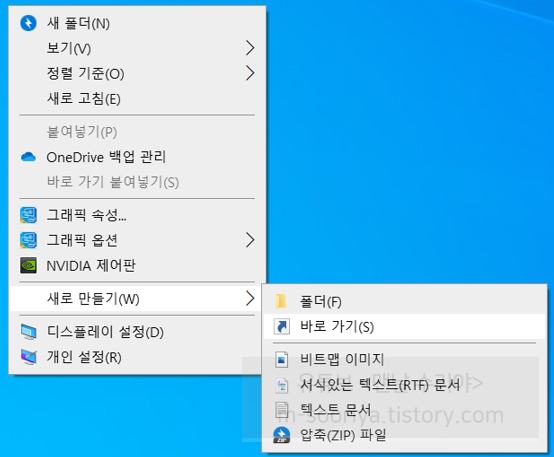Click the 디스플레이 설정 monitor icon
The height and width of the screenshot is (457, 554).
click(28, 332)
